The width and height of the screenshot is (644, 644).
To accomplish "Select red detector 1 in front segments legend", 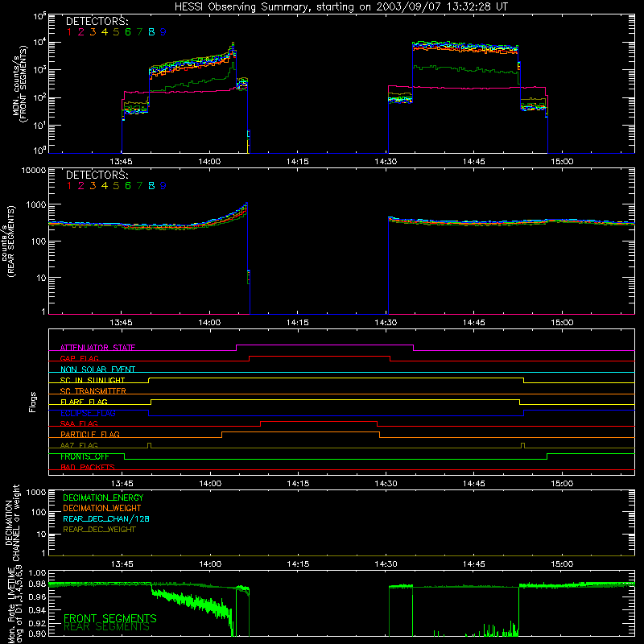I will (x=69, y=32).
